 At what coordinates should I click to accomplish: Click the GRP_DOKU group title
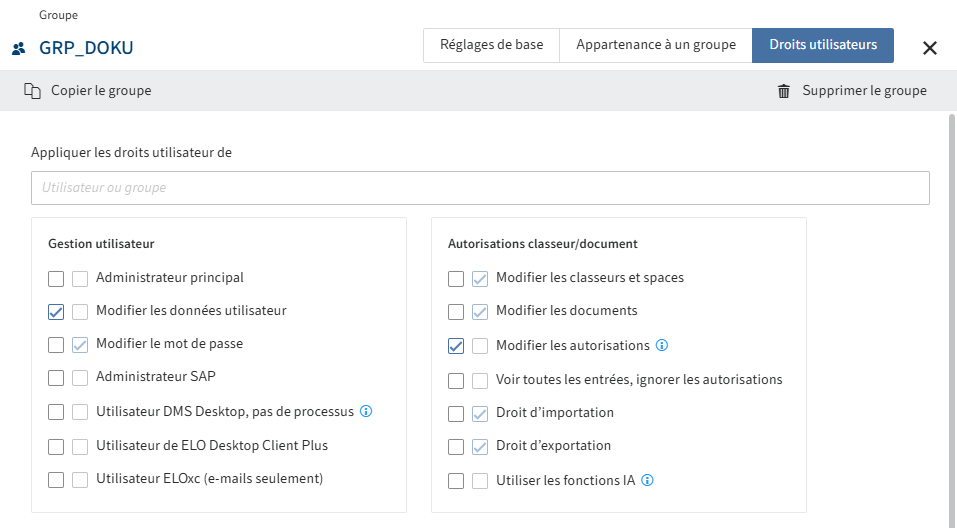(86, 48)
